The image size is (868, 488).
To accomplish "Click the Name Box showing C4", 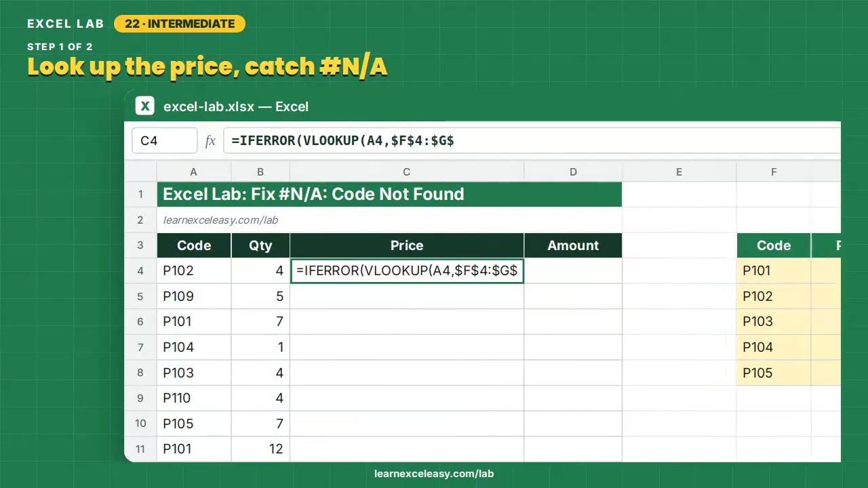I will (x=165, y=141).
